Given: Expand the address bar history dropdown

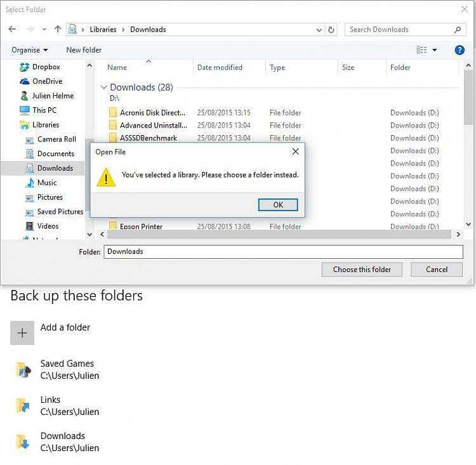Looking at the screenshot, I should coord(319,30).
